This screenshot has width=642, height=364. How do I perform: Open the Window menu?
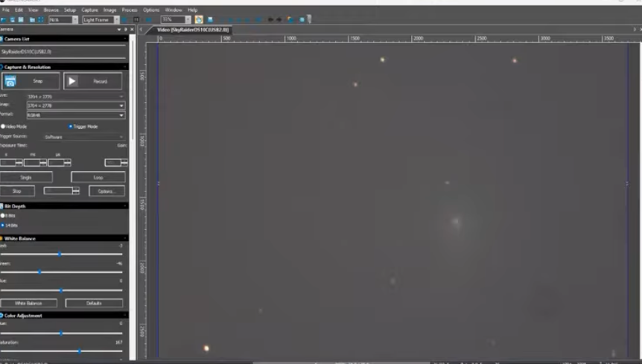pos(174,10)
